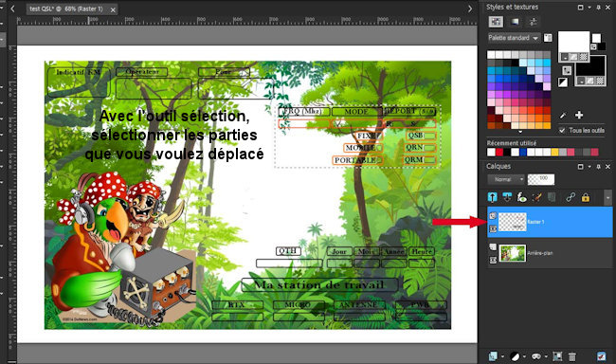
Task: Click the rightmost icon at Calques bottom
Action: click(601, 356)
